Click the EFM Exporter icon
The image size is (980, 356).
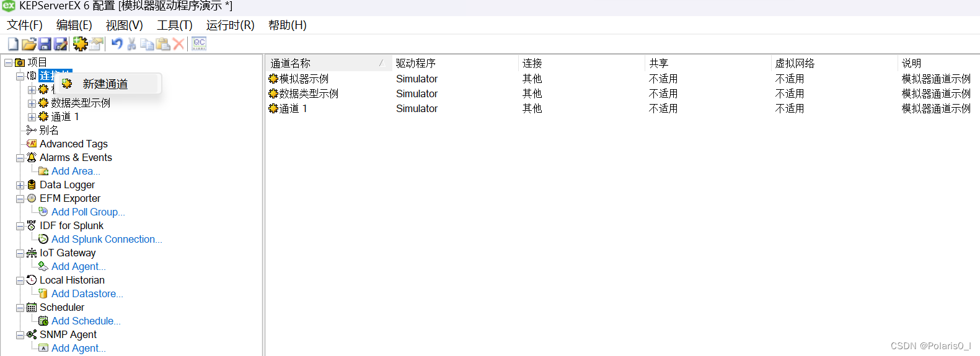tap(32, 198)
